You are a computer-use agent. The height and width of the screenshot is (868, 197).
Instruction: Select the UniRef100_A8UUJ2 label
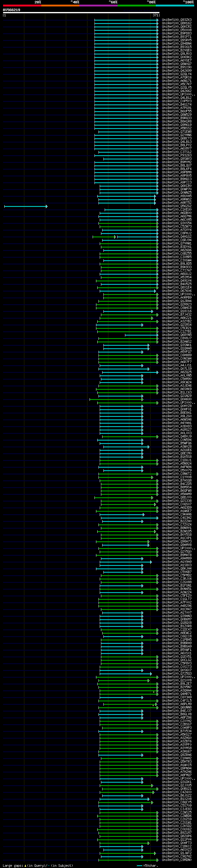pyautogui.click(x=177, y=274)
